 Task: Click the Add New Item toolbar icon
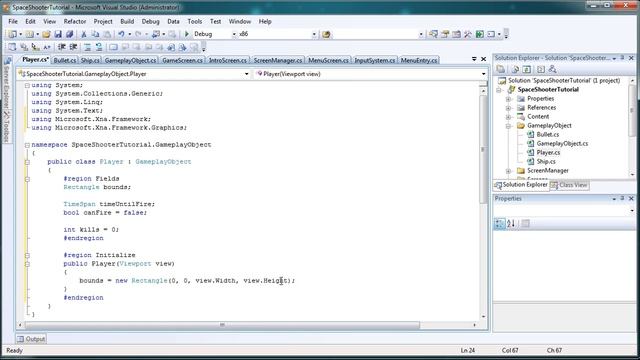coord(30,34)
